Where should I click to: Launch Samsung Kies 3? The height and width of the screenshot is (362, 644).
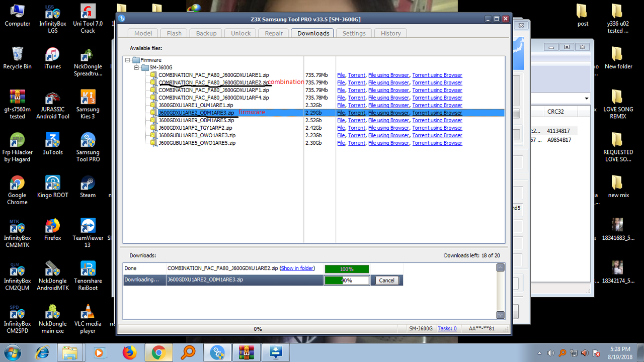(x=88, y=105)
